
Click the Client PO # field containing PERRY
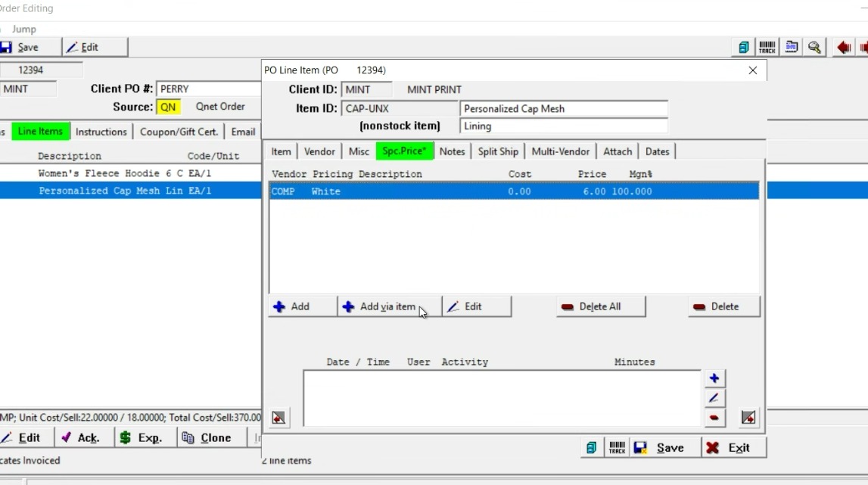tap(209, 89)
